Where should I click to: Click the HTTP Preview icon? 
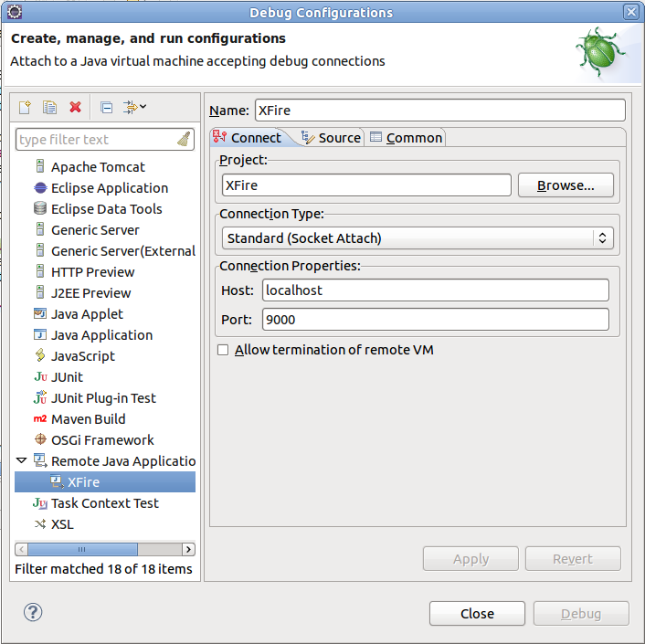(40, 271)
